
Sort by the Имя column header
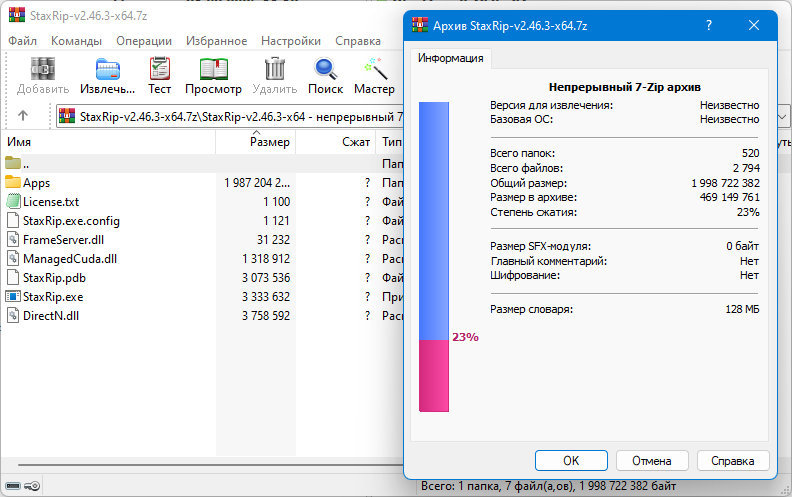tap(109, 142)
